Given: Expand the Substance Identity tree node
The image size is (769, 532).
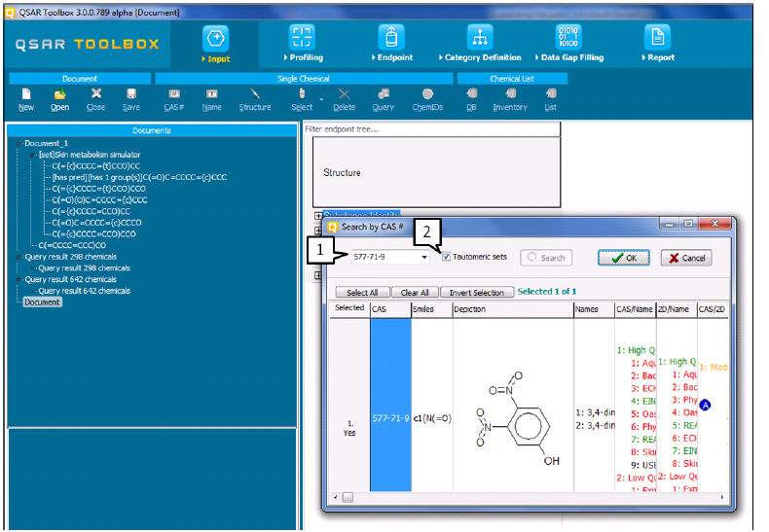Looking at the screenshot, I should coord(317,216).
